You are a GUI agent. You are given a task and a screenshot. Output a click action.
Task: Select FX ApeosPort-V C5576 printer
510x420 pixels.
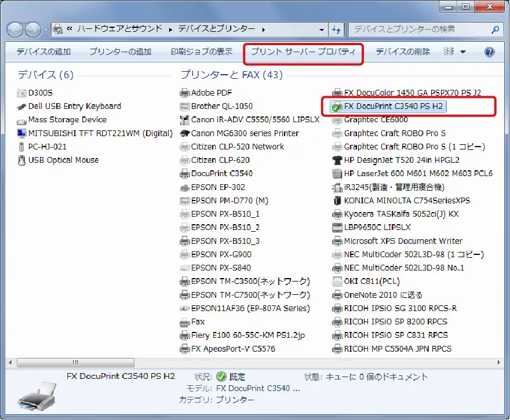tap(228, 349)
